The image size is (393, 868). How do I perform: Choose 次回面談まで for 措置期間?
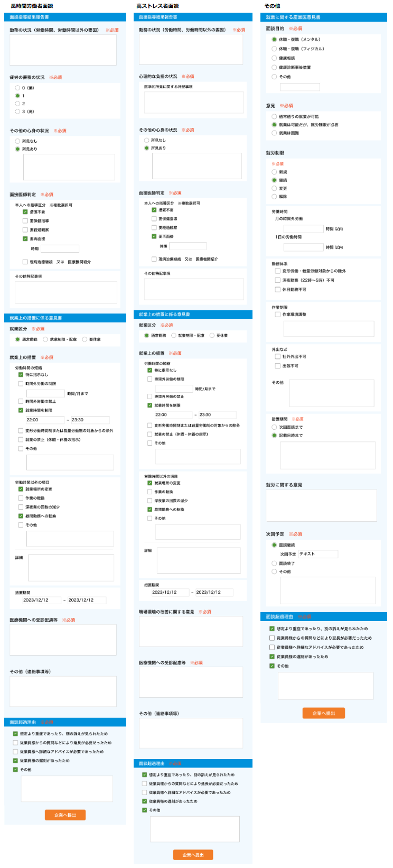pyautogui.click(x=274, y=427)
